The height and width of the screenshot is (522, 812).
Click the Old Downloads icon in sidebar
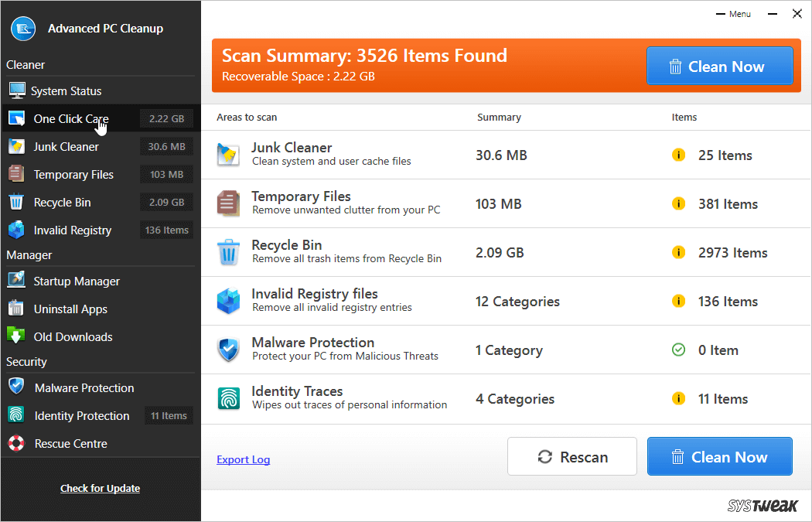[x=15, y=336]
